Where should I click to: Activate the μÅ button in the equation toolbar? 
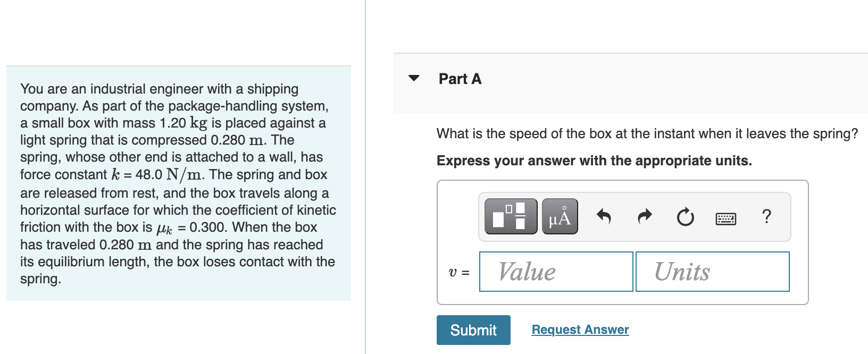click(560, 216)
